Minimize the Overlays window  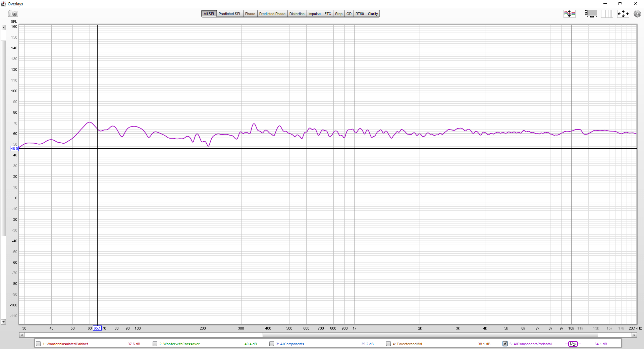[x=605, y=4]
